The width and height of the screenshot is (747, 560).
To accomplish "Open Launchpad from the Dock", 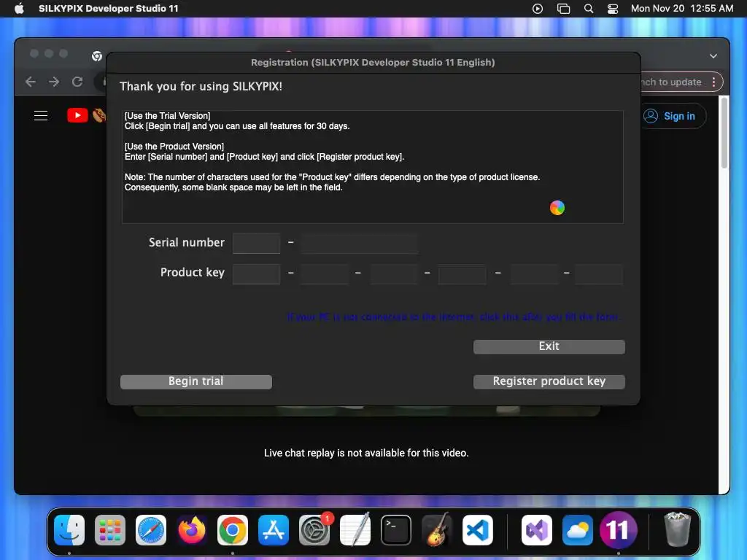I will [x=110, y=530].
